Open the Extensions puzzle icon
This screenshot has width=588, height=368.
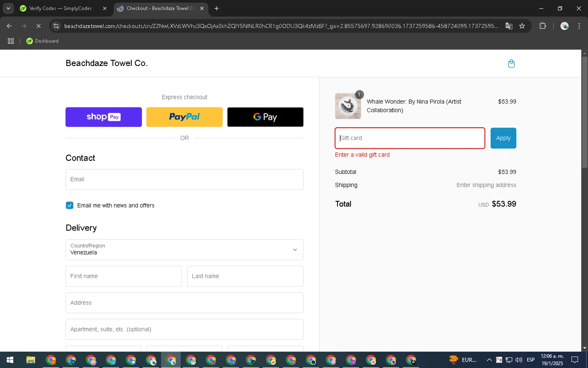(543, 26)
